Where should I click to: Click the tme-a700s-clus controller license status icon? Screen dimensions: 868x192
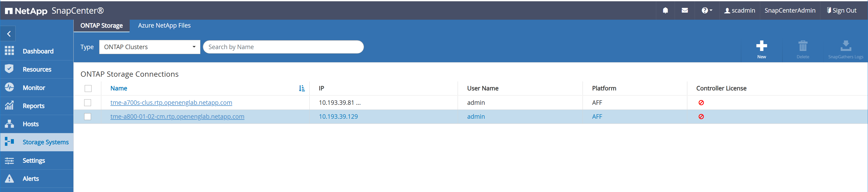pos(701,102)
